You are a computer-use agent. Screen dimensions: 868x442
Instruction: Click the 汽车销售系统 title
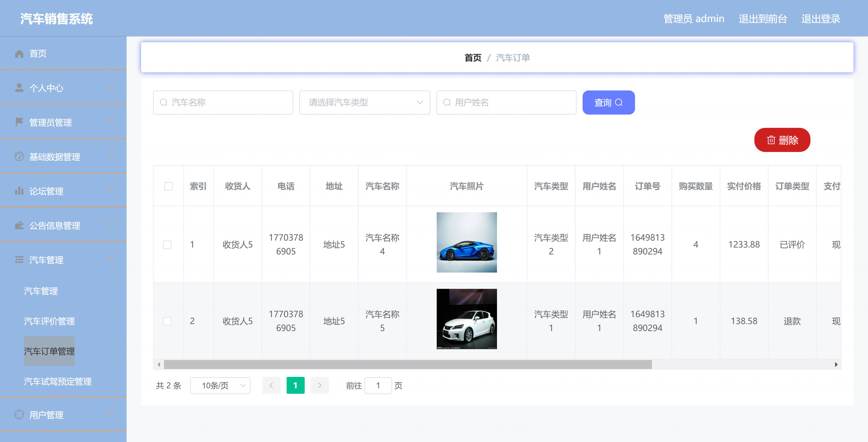tap(56, 19)
